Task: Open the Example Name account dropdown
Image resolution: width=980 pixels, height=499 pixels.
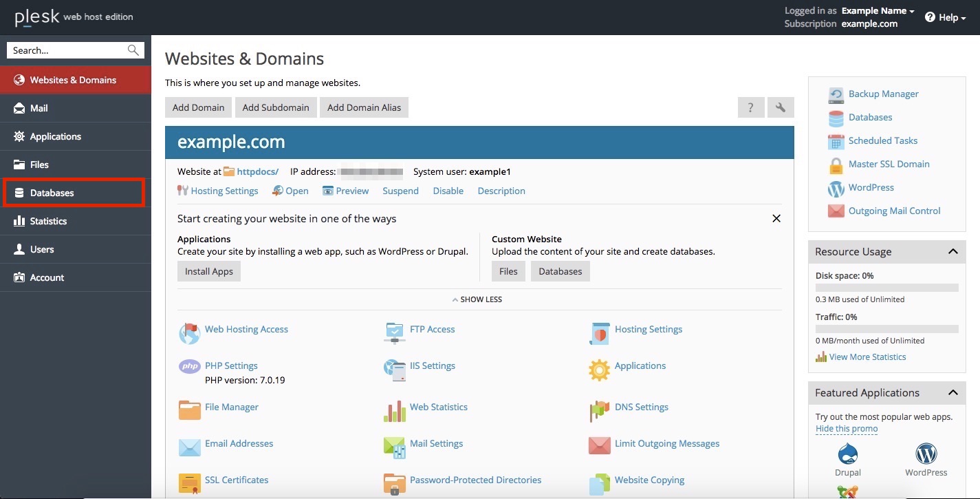Action: (x=878, y=11)
